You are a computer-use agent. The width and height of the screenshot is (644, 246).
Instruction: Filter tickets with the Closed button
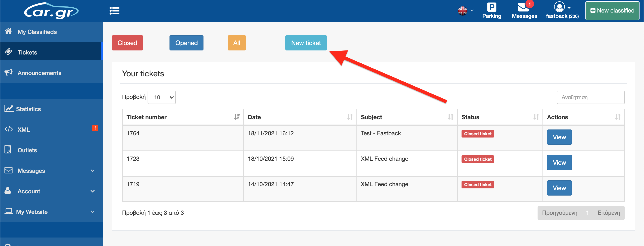point(127,43)
